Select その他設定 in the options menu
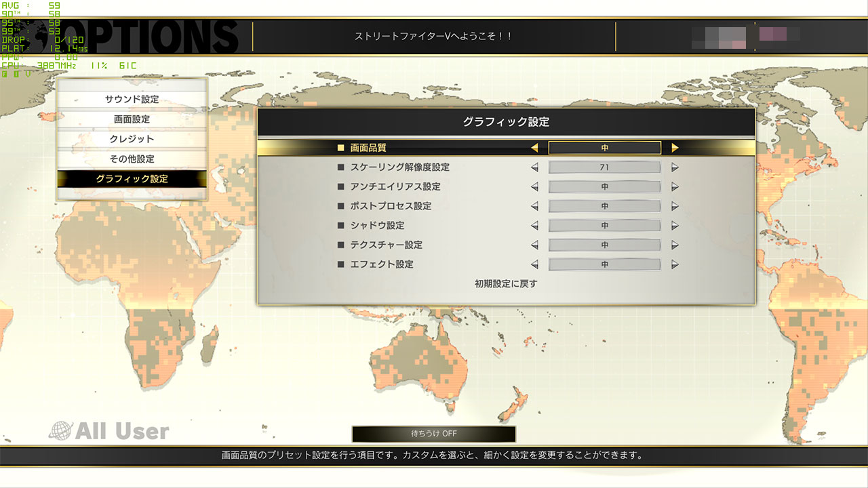Screen dimensions: 868x488 coord(132,159)
